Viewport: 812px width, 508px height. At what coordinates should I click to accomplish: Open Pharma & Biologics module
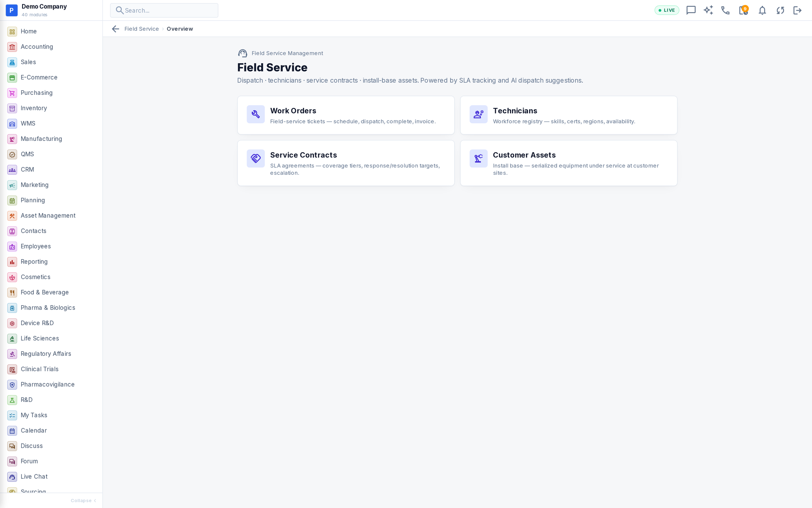coord(51,308)
